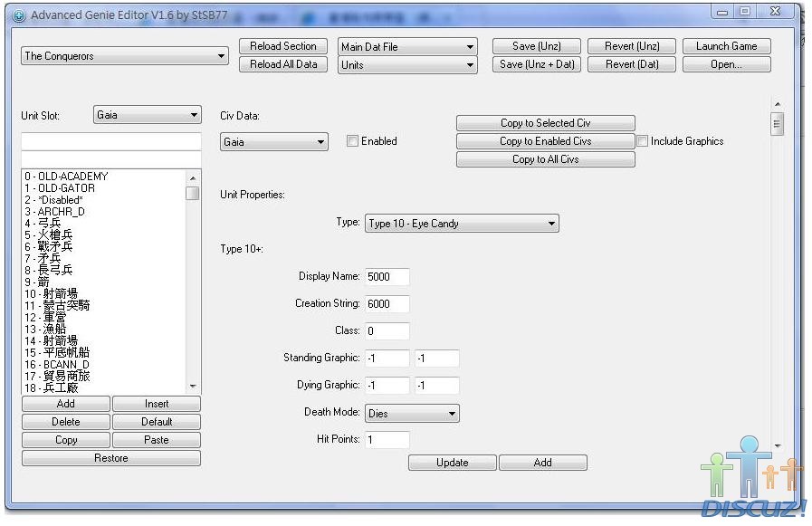
Task: Click the properties panel scrollbar thumb
Action: 777,124
